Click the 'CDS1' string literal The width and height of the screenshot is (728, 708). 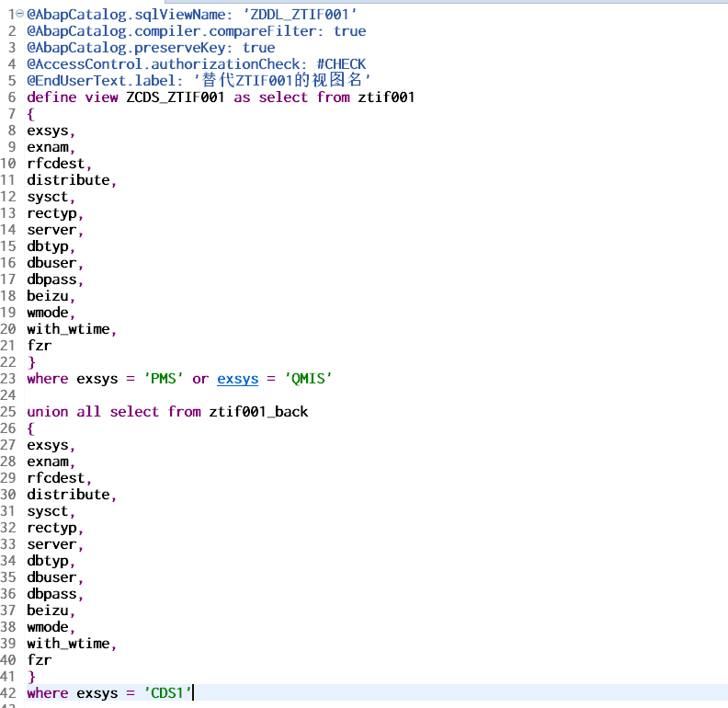[167, 693]
